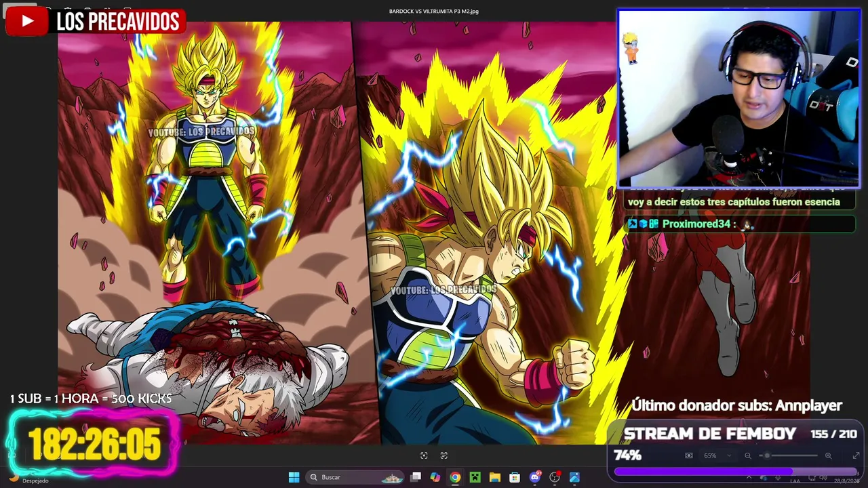Launch Copilot from the taskbar
The height and width of the screenshot is (488, 868).
435,477
